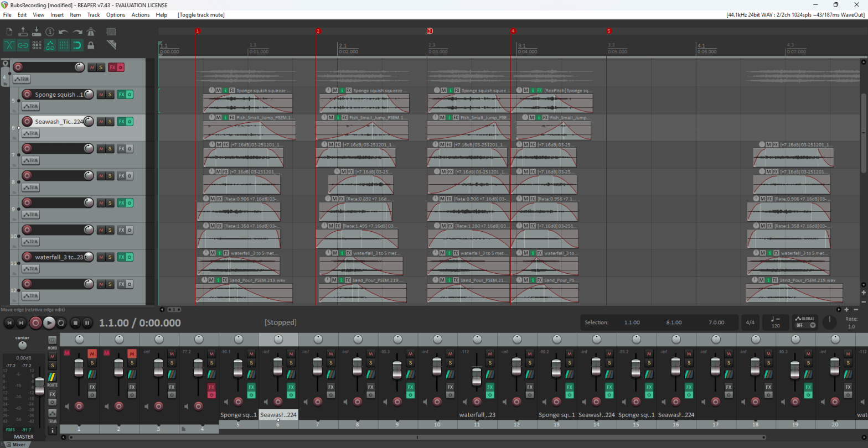Toggle repeat loop button in transport
This screenshot has height=448, width=868.
(61, 322)
